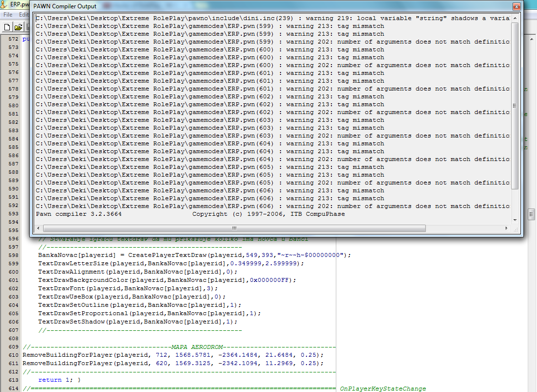Click compiler output scroll left arrow

[x=38, y=228]
